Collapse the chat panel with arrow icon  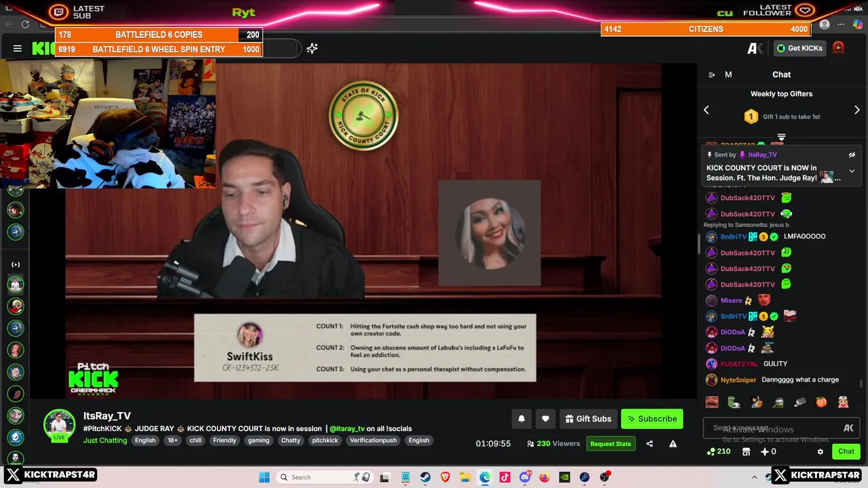point(711,75)
